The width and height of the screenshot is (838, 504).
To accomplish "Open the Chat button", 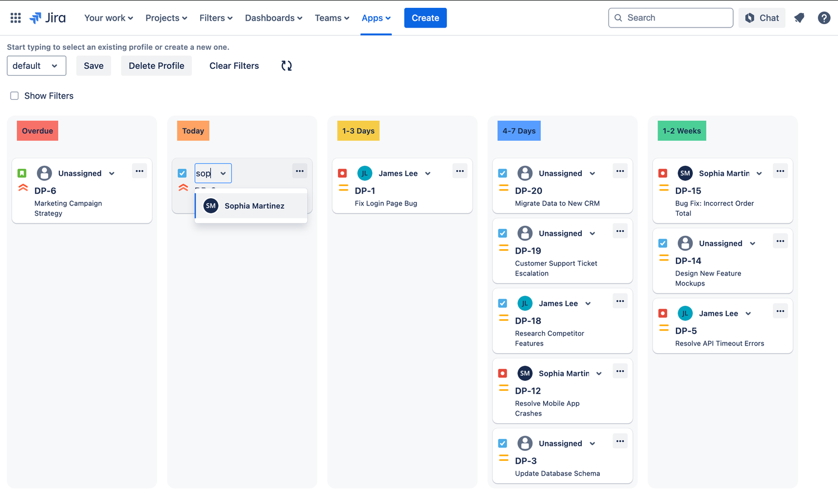I will 762,18.
